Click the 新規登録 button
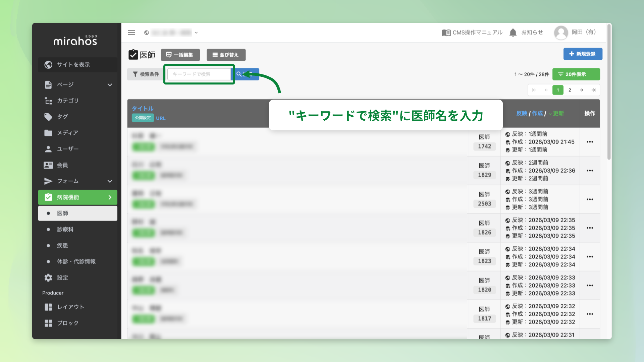 pos(583,54)
